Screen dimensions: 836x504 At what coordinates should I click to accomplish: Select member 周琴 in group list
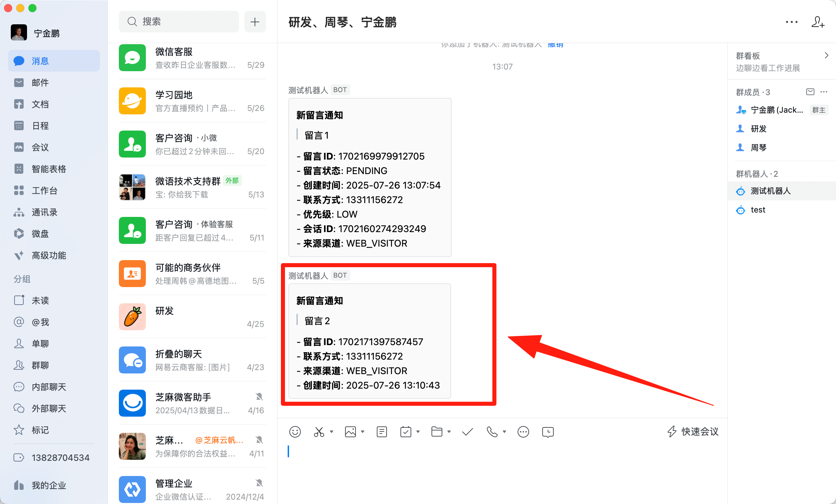tap(782, 147)
